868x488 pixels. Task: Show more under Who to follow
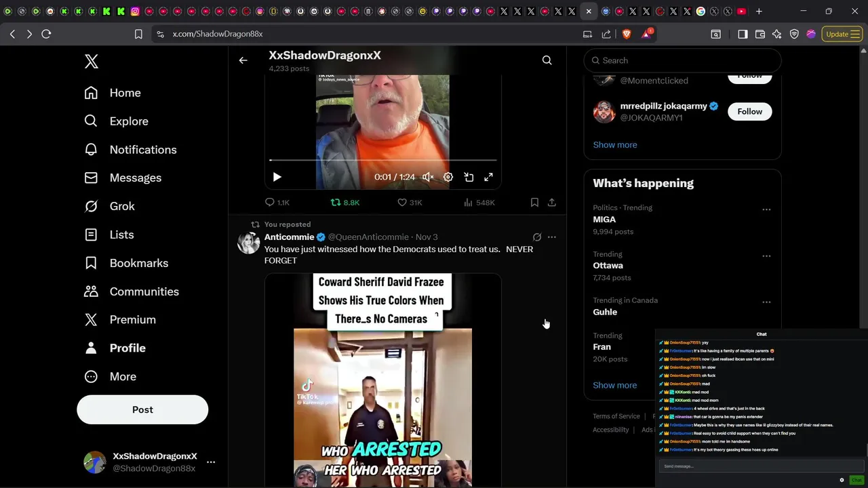[x=614, y=144]
